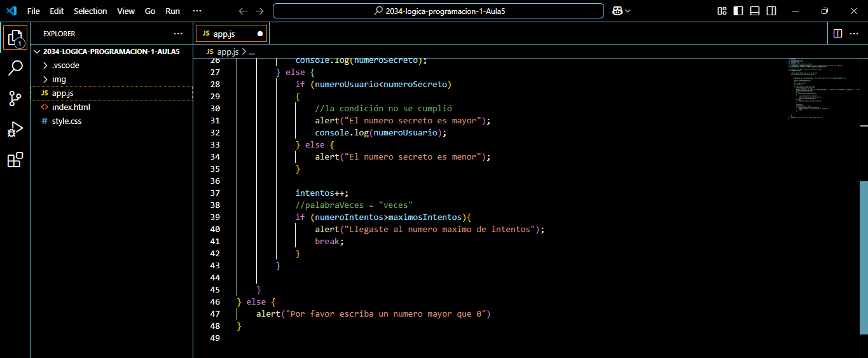The width and height of the screenshot is (868, 358).
Task: Open the Edit menu
Action: [x=57, y=11]
